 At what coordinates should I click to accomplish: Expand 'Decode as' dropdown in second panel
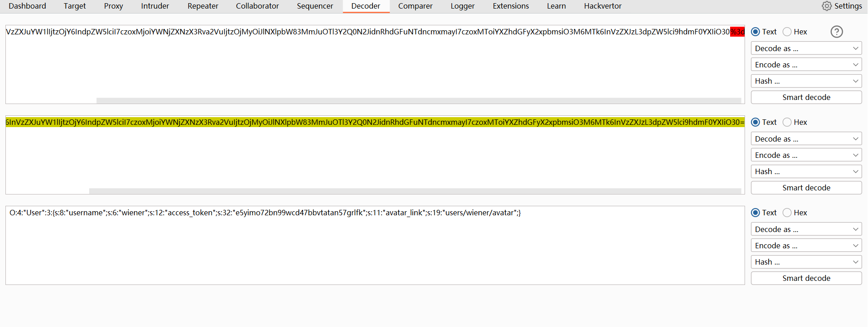point(806,139)
